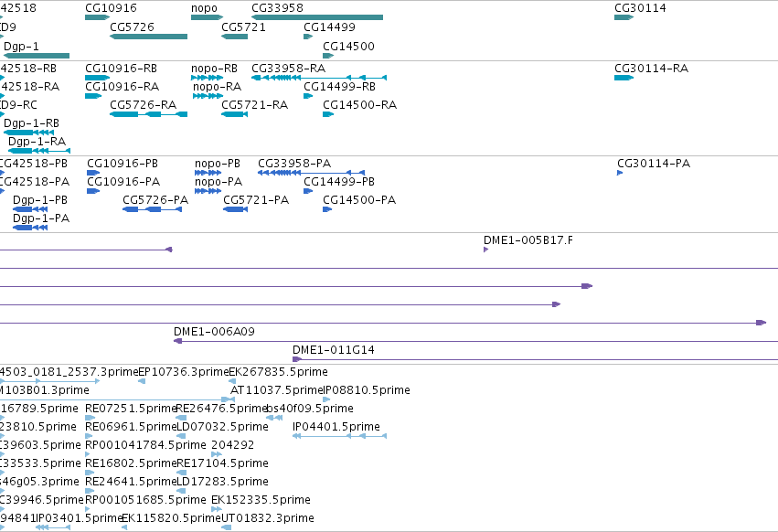The image size is (778, 532).
Task: Select transcript CG10916-RB
Action: tap(97, 78)
